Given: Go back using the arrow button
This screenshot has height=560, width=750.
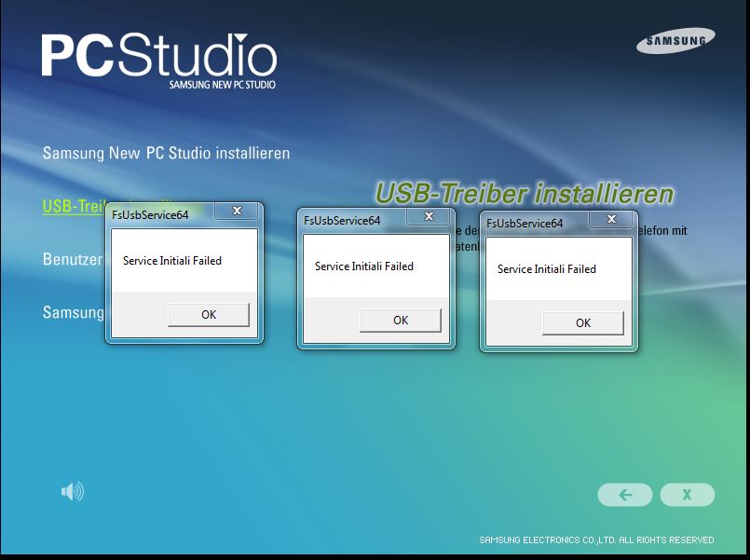Looking at the screenshot, I should point(624,495).
